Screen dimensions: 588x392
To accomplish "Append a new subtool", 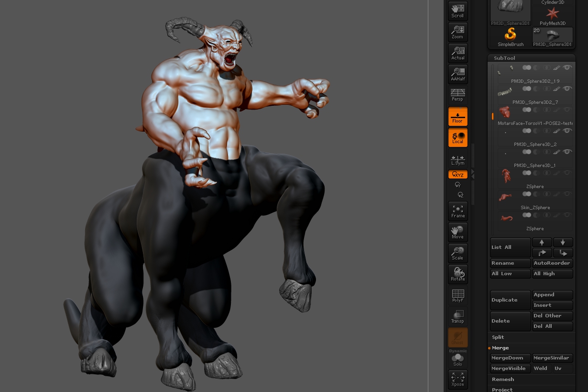I will 552,295.
